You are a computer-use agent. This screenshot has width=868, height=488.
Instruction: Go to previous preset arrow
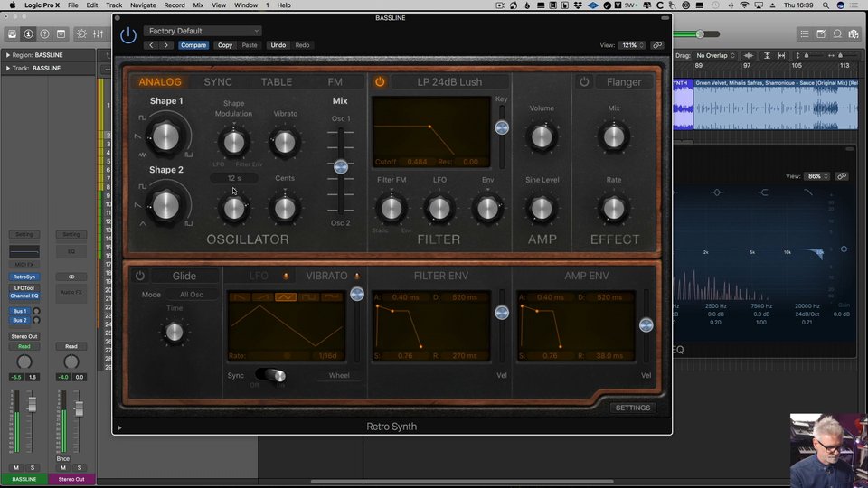pyautogui.click(x=151, y=45)
